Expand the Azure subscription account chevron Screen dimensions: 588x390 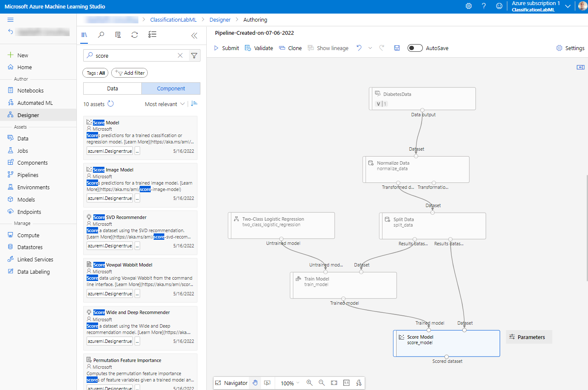coord(568,6)
